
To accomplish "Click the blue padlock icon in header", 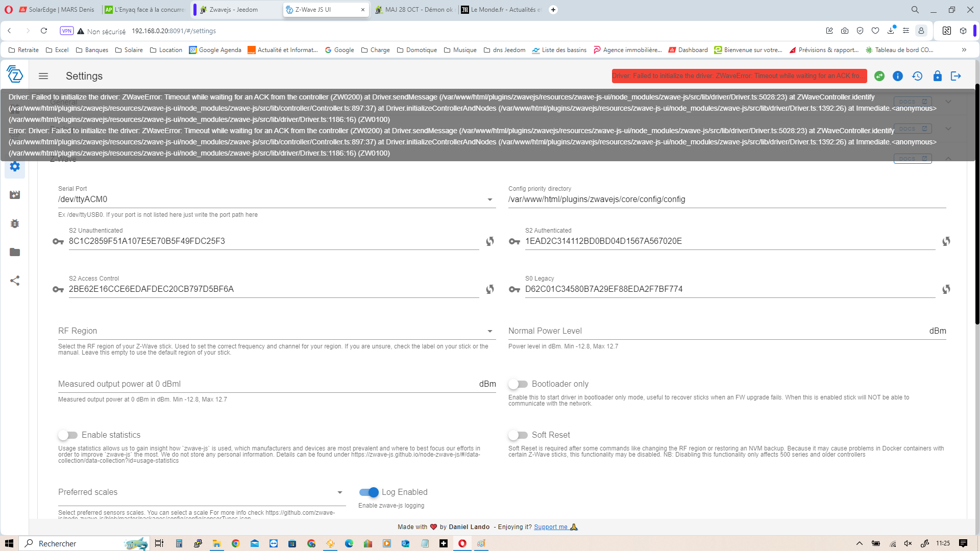I will [x=937, y=76].
